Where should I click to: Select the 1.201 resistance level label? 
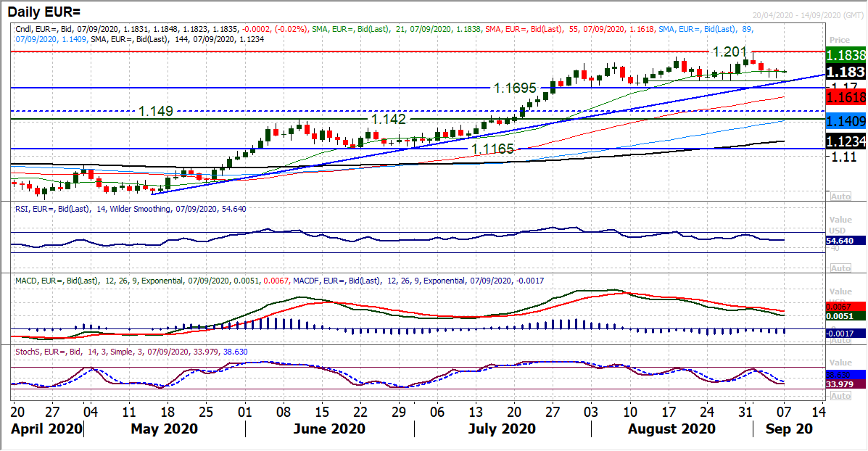coord(730,52)
